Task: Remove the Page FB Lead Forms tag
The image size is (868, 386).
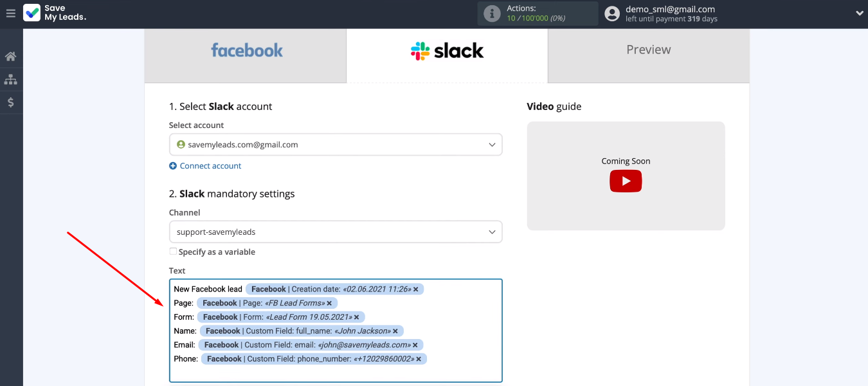Action: tap(329, 303)
